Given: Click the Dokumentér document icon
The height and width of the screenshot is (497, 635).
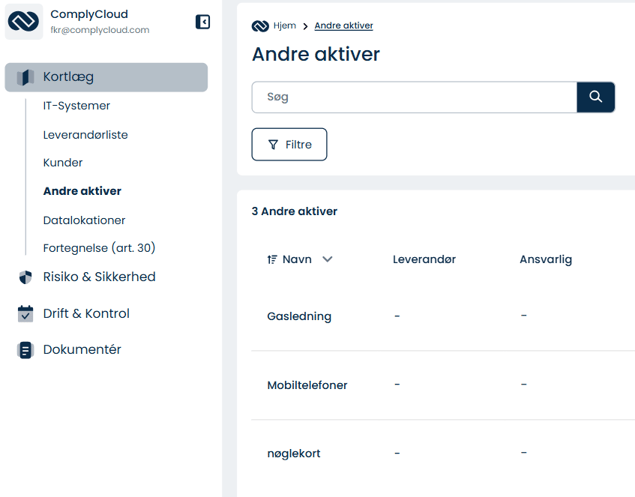Looking at the screenshot, I should point(26,350).
